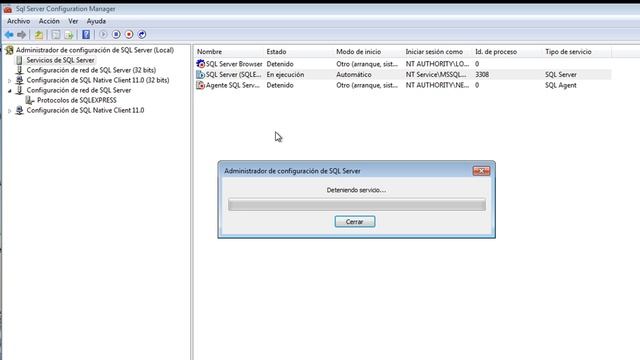Collapse the Configuración de red de SQL Server node
Screen dimensions: 640x360
(9, 91)
